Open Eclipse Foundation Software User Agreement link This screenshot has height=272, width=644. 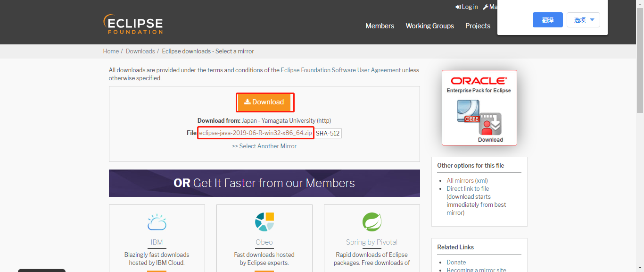point(341,70)
